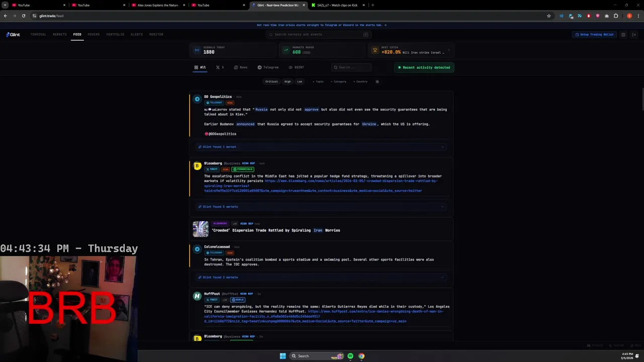Screen dimensions: 644x362
Task: Click the World tag on HuffPost post
Action: pyautogui.click(x=238, y=300)
